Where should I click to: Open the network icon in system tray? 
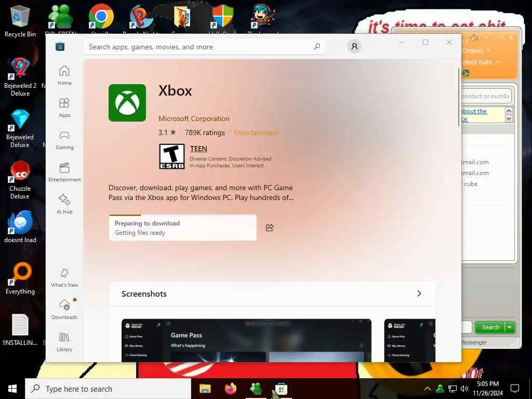(x=453, y=389)
